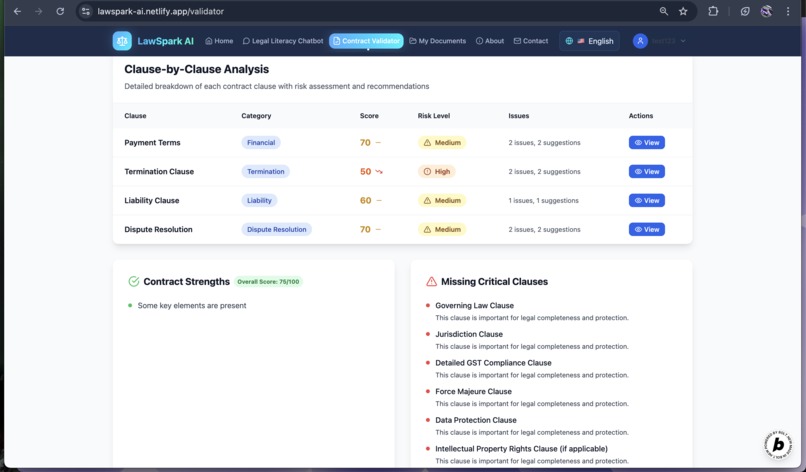
Task: Open the browser three-dot menu
Action: [x=788, y=11]
